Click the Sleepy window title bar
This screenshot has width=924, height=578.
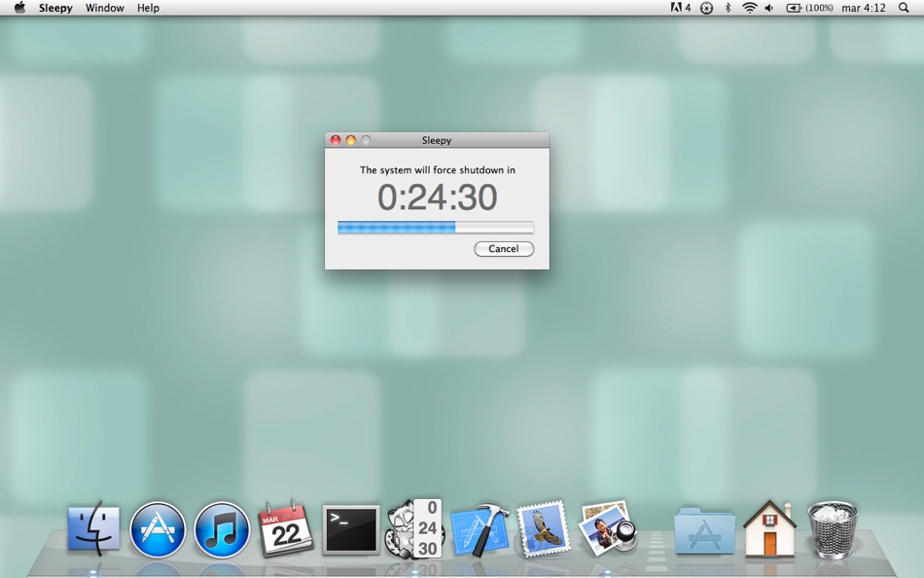pos(437,140)
